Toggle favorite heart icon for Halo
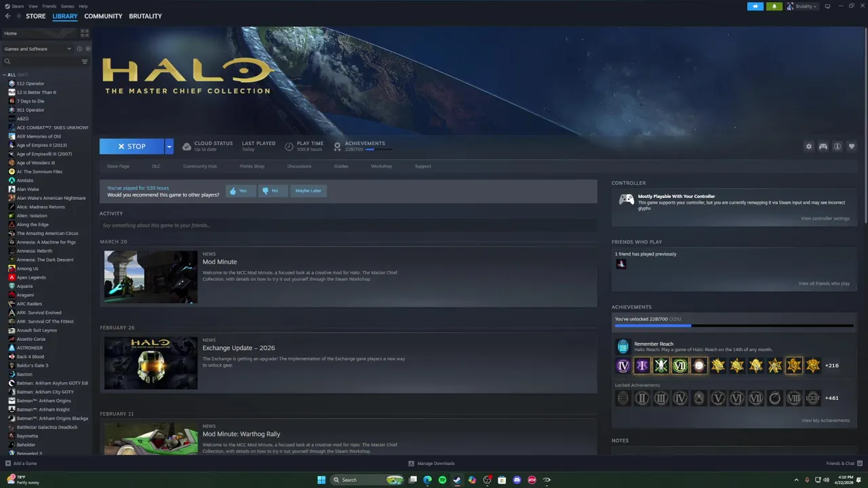The width and height of the screenshot is (868, 488). (852, 146)
